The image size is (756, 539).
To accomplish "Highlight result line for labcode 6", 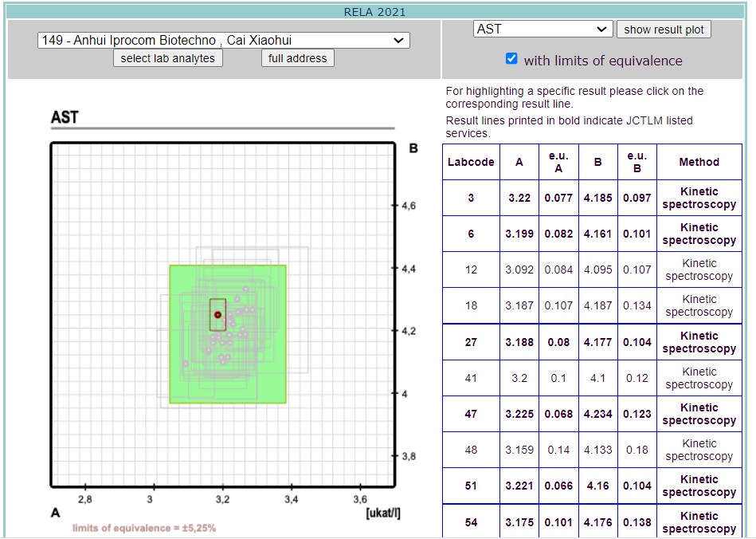I will (471, 234).
